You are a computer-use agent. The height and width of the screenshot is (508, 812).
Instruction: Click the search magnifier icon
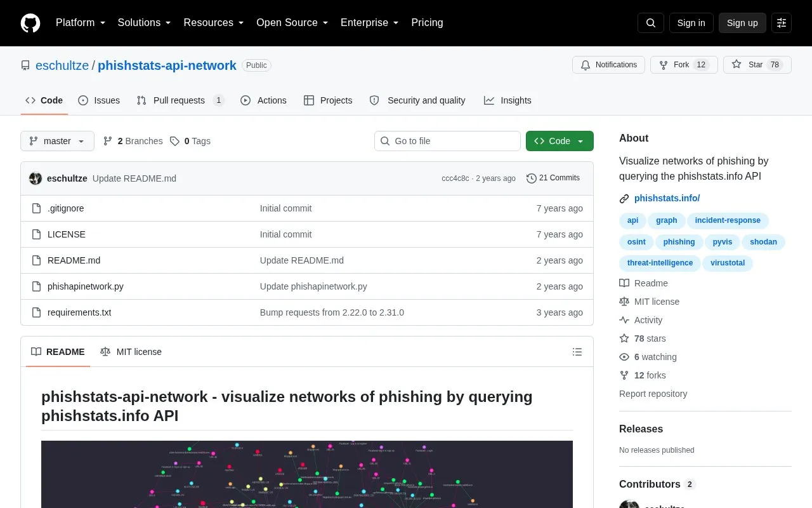point(651,23)
